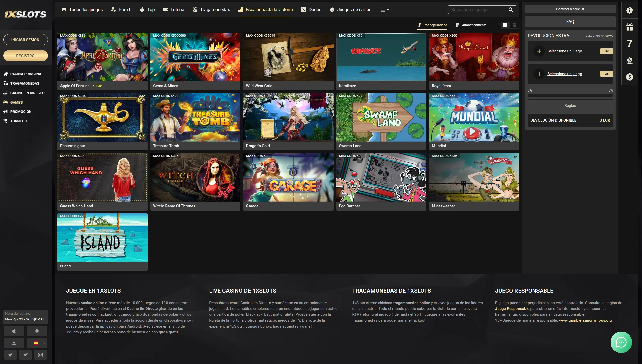Open the second Telegram paper-plane icon
Viewport: 642px width, 364px height.
tap(25, 355)
